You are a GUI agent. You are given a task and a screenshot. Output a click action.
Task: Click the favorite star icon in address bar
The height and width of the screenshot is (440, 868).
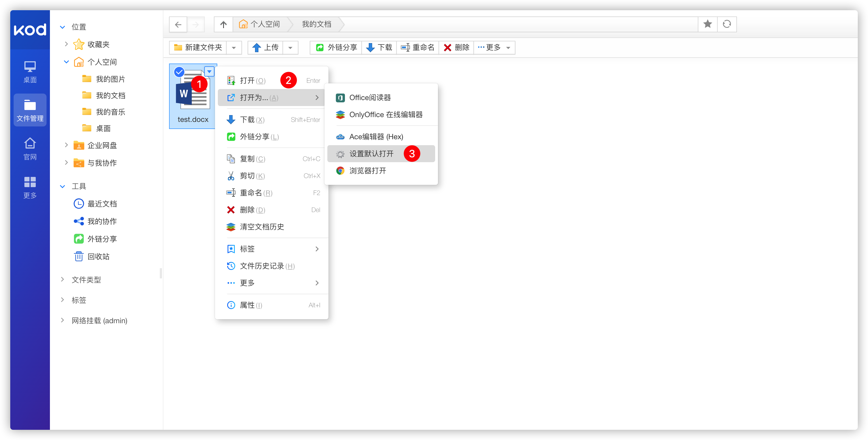tap(707, 24)
